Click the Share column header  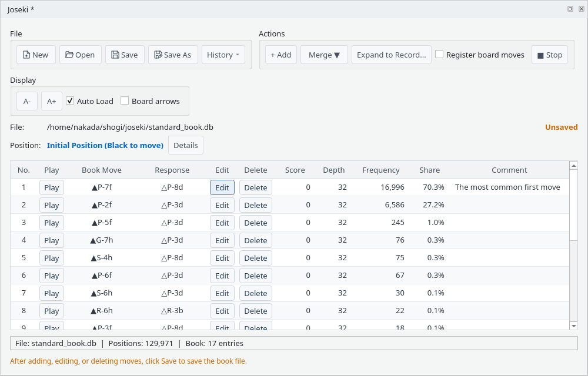pyautogui.click(x=429, y=170)
